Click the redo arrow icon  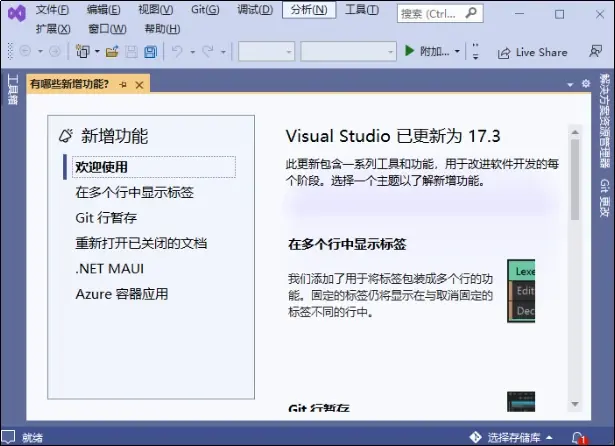point(208,51)
